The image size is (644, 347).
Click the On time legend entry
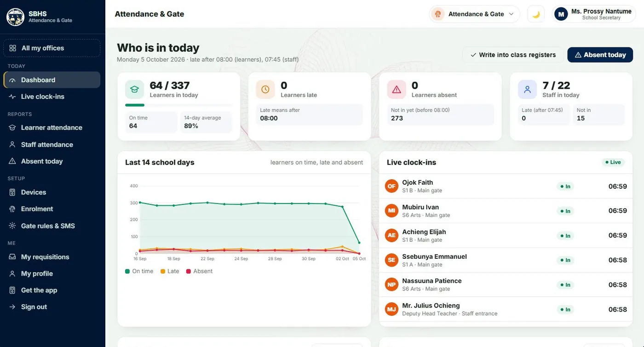[139, 271]
